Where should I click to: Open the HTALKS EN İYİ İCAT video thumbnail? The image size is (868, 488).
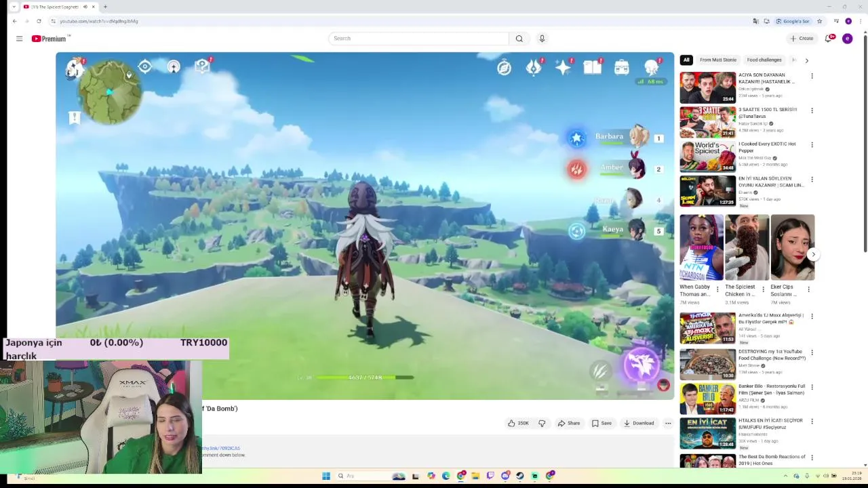(707, 433)
